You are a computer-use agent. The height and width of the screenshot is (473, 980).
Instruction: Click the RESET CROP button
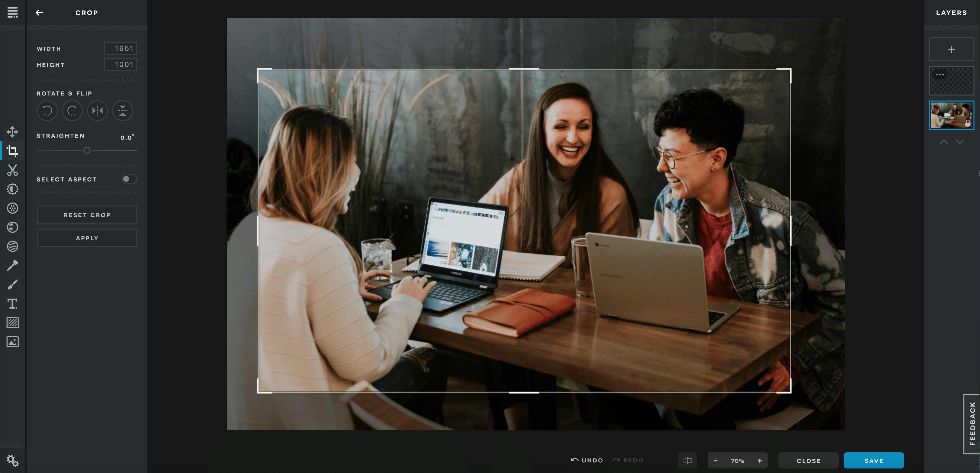(87, 215)
